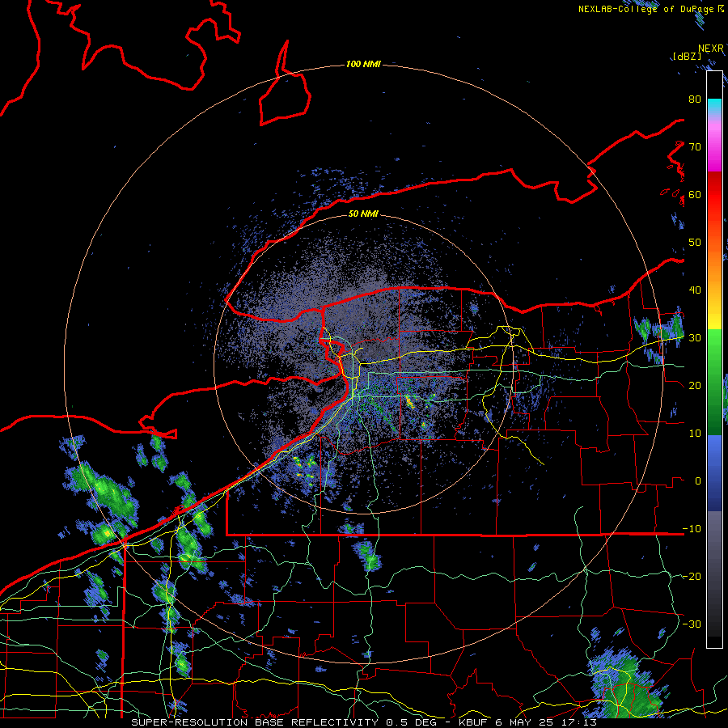
Task: Click the Super-Resolution Base Reflectivity caption
Action: [255, 722]
